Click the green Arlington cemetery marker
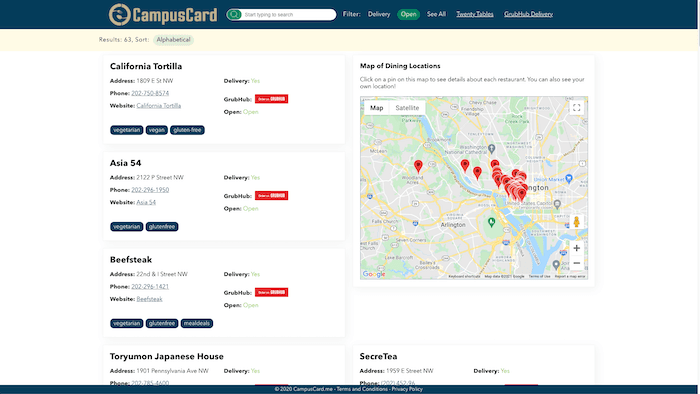 pyautogui.click(x=491, y=222)
